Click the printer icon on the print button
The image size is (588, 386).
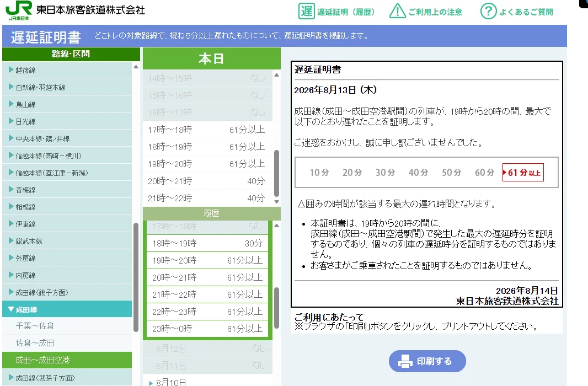pyautogui.click(x=405, y=361)
